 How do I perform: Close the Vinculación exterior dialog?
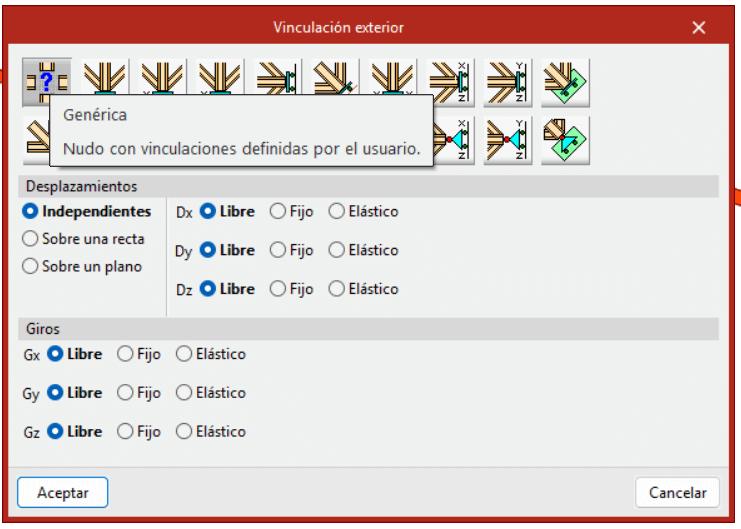pyautogui.click(x=697, y=27)
